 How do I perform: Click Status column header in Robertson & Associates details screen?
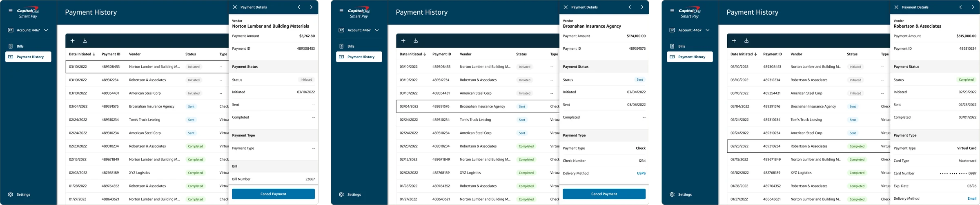[852, 54]
